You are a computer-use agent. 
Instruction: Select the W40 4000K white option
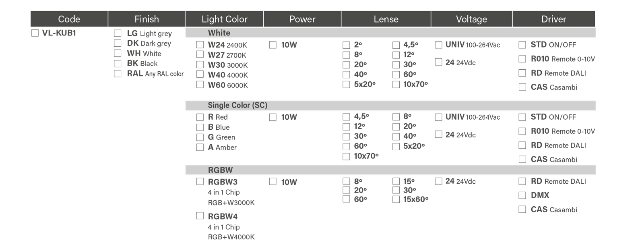click(200, 75)
